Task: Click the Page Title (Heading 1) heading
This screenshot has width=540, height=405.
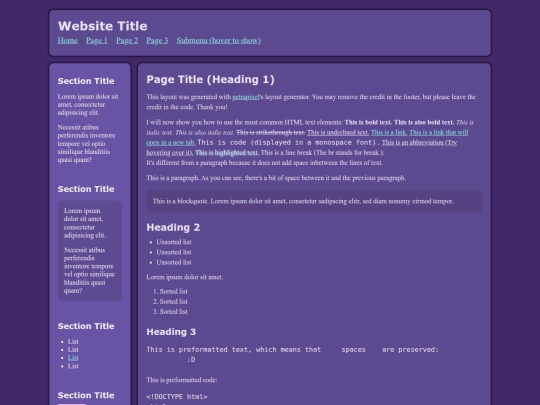Action: [210, 80]
